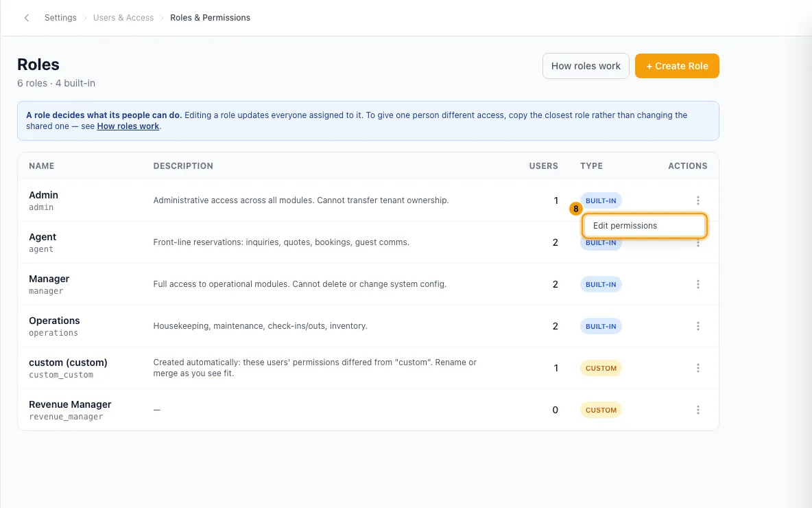Open the Manager row actions menu

697,285
